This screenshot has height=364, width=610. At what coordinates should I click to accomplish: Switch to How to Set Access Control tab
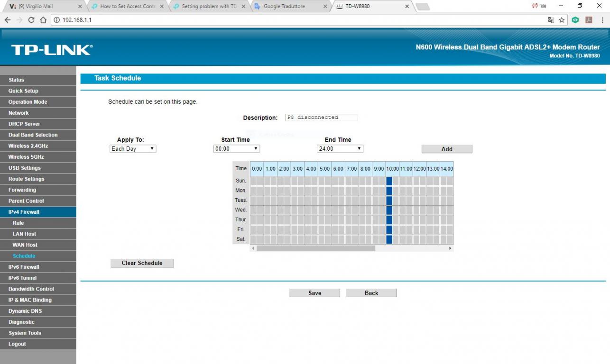pos(127,7)
